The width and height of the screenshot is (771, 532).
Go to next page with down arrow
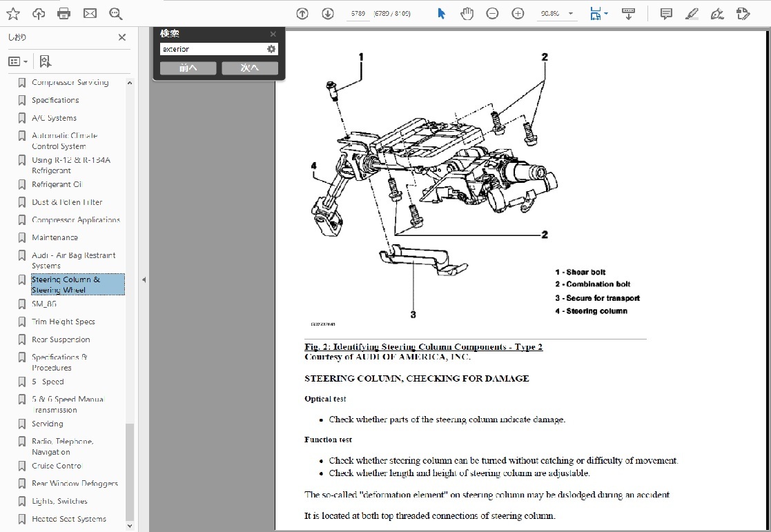point(327,13)
